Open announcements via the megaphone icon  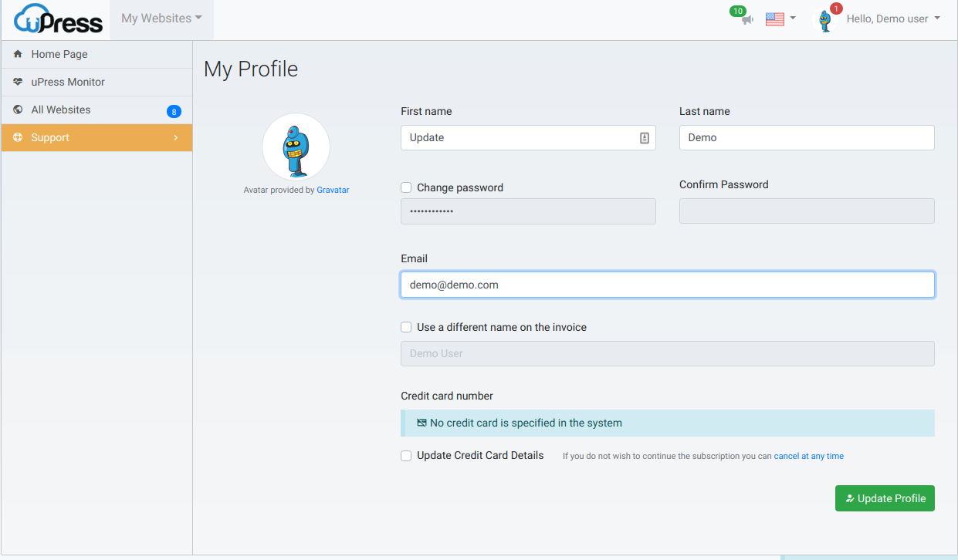[x=742, y=19]
